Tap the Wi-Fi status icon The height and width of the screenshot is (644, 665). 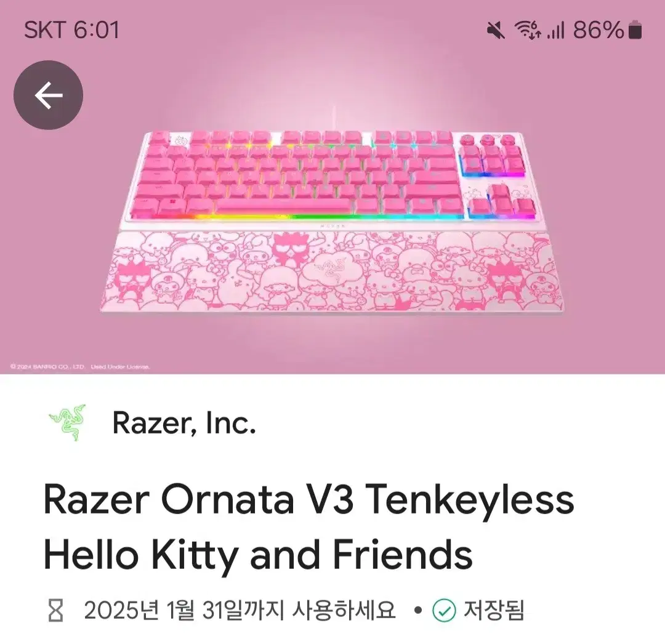click(527, 30)
